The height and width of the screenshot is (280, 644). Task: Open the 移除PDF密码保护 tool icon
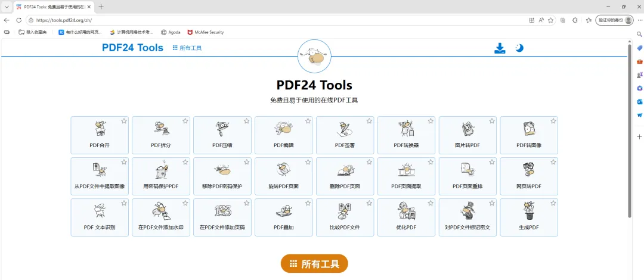[222, 170]
